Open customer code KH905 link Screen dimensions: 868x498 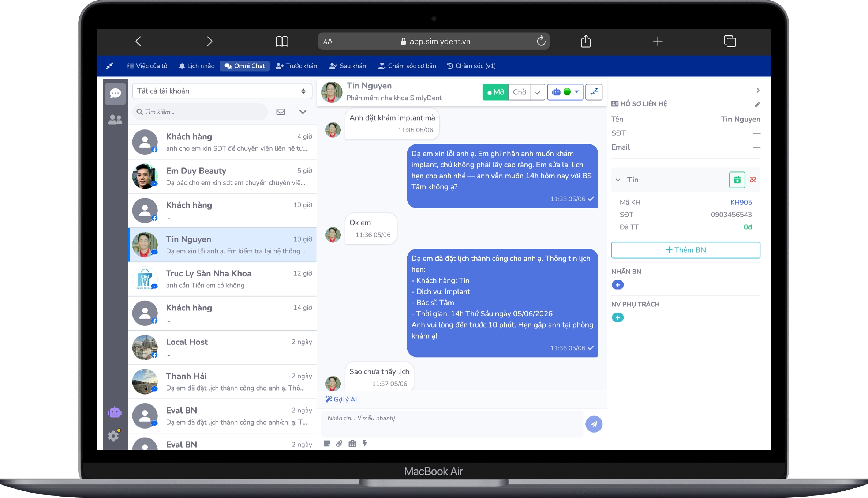point(741,203)
